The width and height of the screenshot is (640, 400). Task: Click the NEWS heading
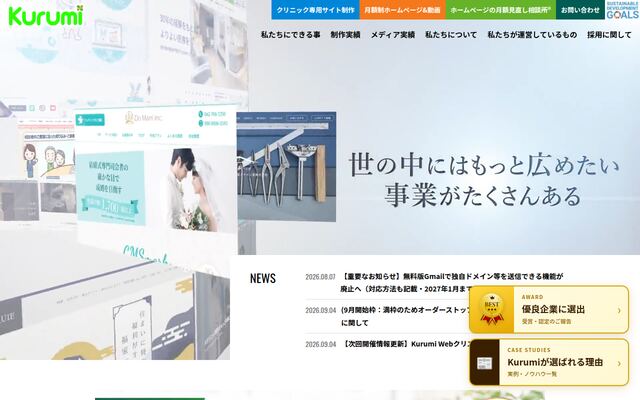[x=263, y=278]
